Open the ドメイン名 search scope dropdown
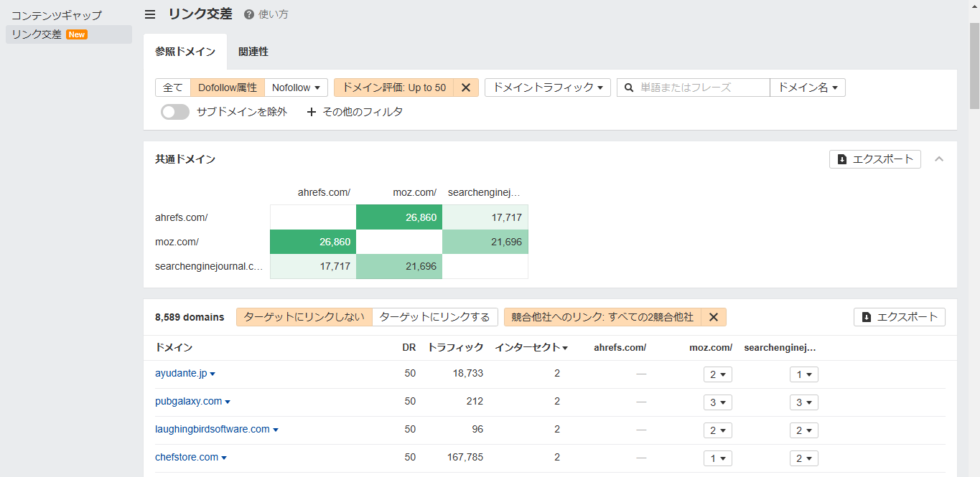Screen dimensions: 980x477 807,88
